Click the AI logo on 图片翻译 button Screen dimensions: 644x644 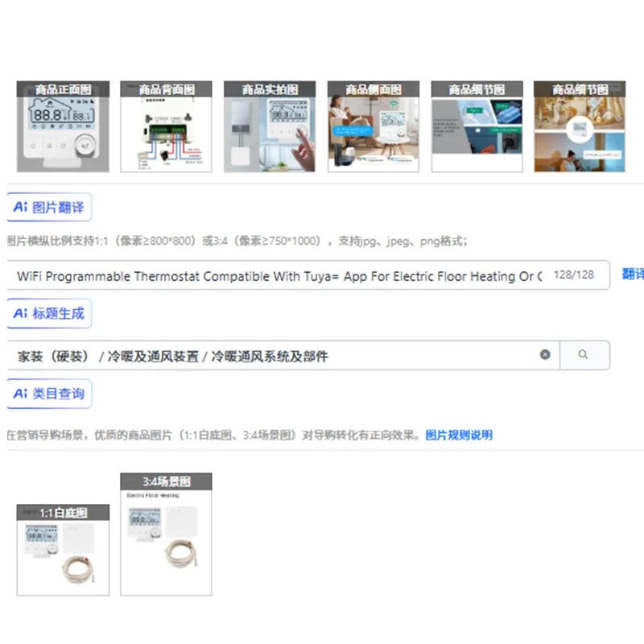[x=21, y=207]
